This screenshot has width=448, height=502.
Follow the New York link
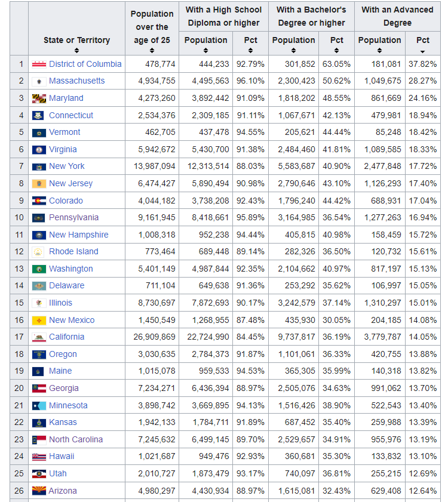(x=67, y=166)
